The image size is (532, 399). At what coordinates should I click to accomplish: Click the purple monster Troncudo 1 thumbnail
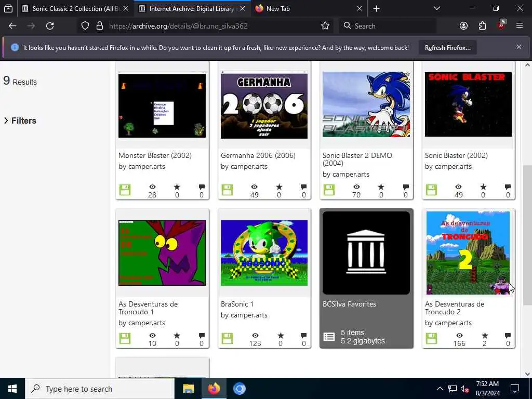point(162,253)
